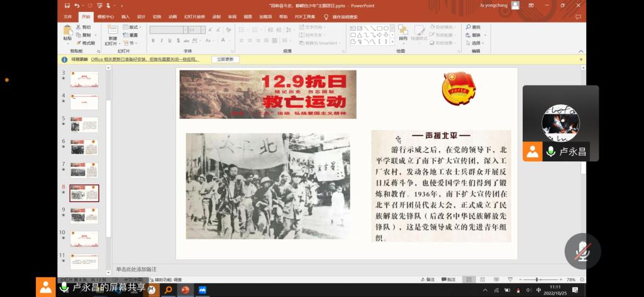Viewport: 644px width, 297px height.
Task: Click the Notes (备注) button in status bar
Action: [427, 279]
